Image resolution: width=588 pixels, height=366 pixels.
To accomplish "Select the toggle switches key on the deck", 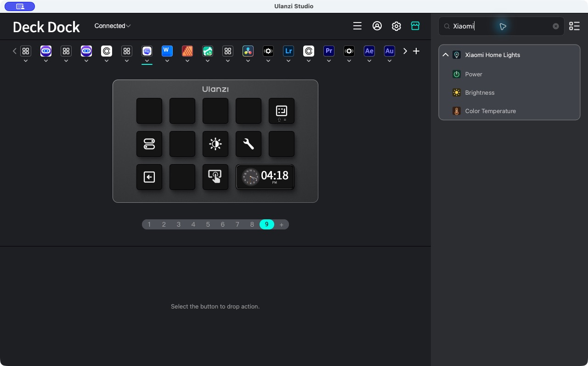I will (x=149, y=144).
